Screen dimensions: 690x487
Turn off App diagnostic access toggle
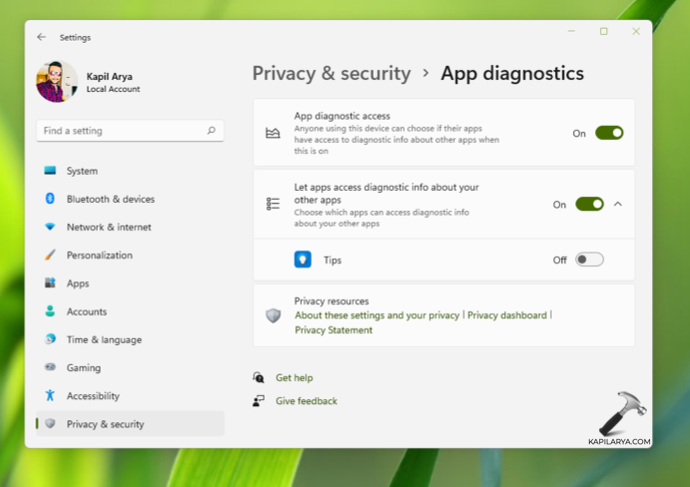(609, 133)
